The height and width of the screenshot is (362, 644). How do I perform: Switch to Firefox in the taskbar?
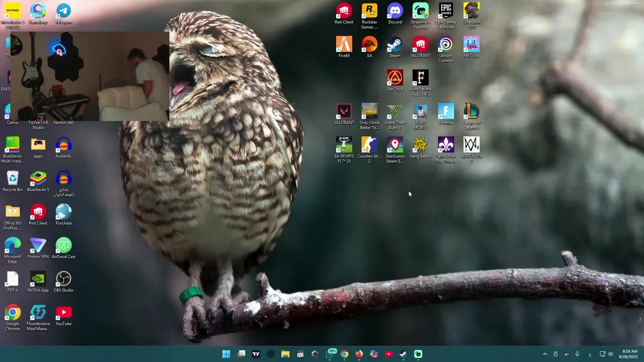pos(359,354)
